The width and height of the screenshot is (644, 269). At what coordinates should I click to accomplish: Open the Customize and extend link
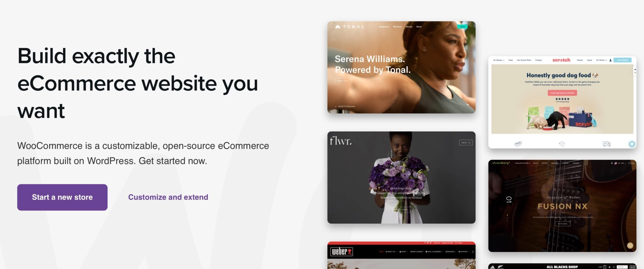tap(168, 197)
